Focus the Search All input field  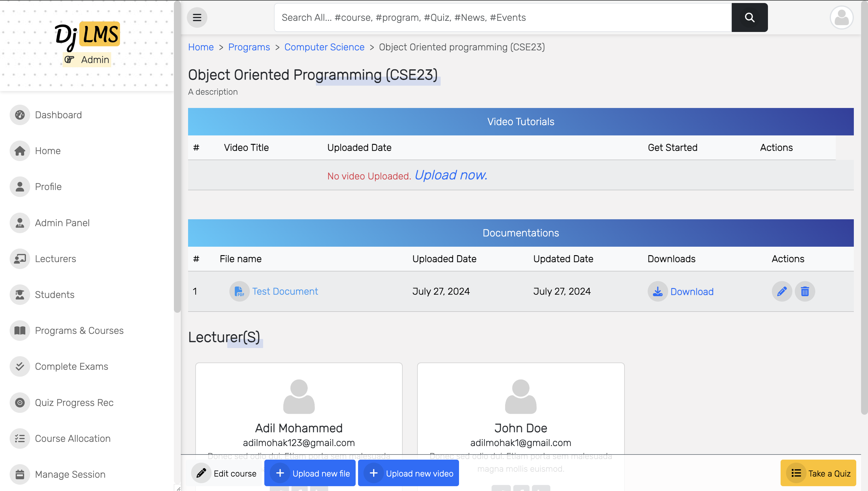(503, 17)
